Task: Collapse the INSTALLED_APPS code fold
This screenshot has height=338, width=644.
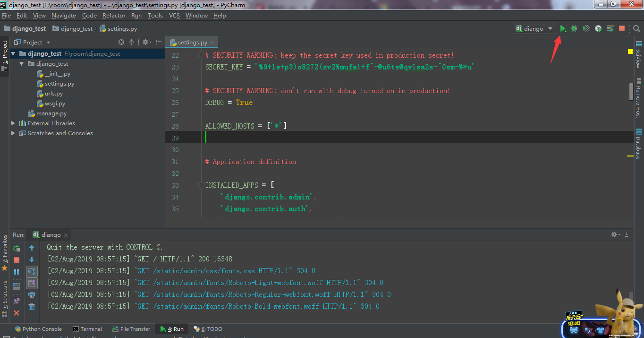Action: click(201, 185)
